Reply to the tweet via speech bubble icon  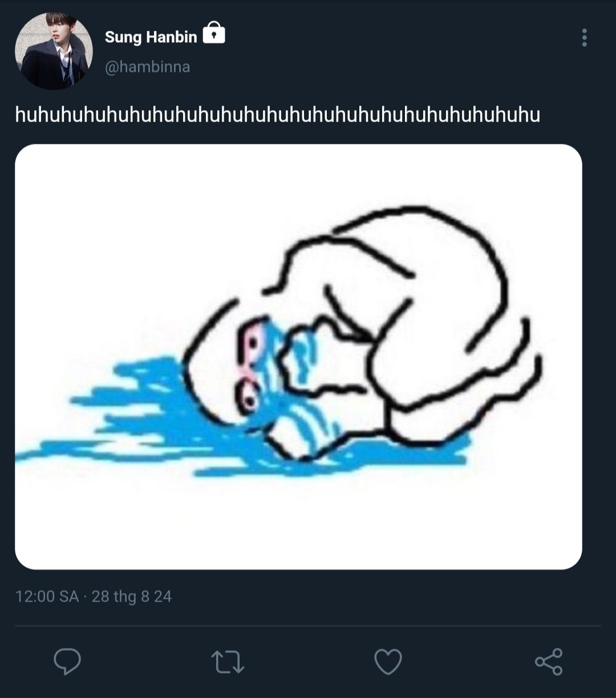tap(67, 662)
